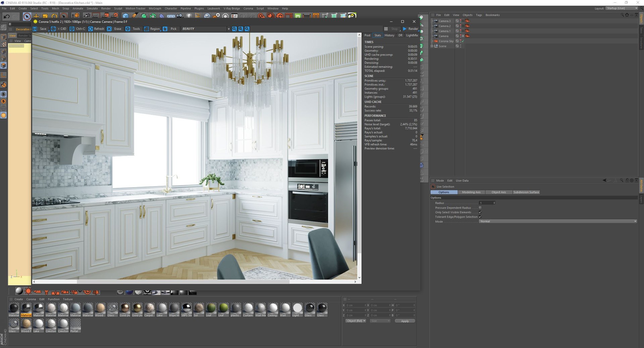
Task: Open Edit Render Settings gear clapperboard
Action: pos(114,16)
